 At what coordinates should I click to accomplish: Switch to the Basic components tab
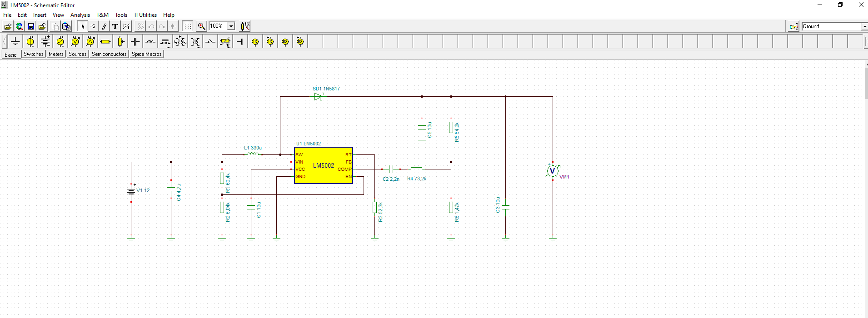coord(10,55)
